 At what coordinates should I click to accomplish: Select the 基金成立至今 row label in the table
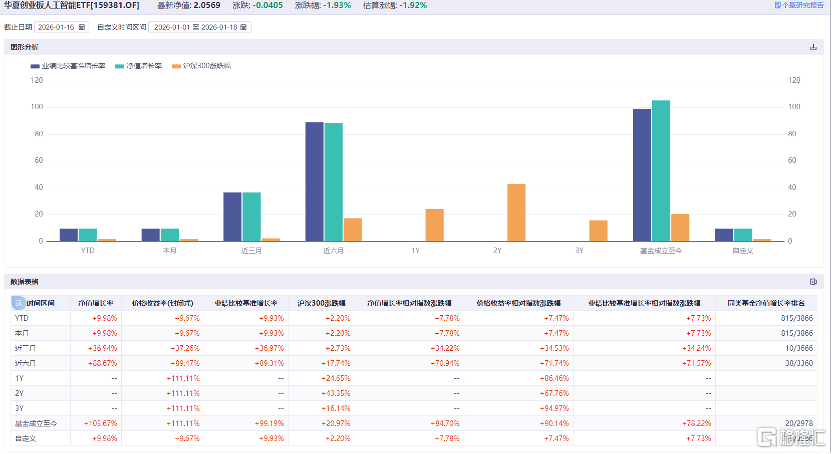coord(36,423)
